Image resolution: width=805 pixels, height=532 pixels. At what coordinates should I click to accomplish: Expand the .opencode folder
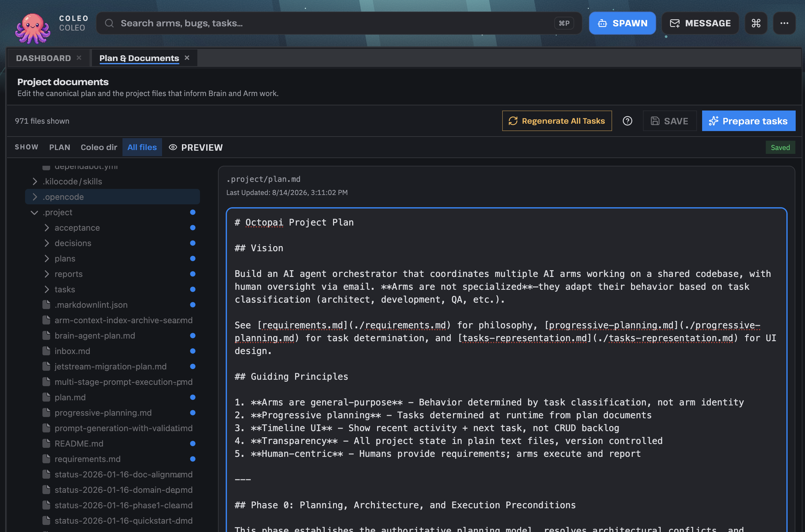coord(35,197)
